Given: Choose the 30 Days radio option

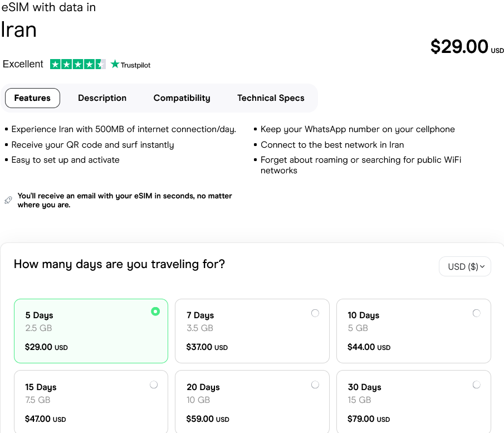Looking at the screenshot, I should pos(476,385).
